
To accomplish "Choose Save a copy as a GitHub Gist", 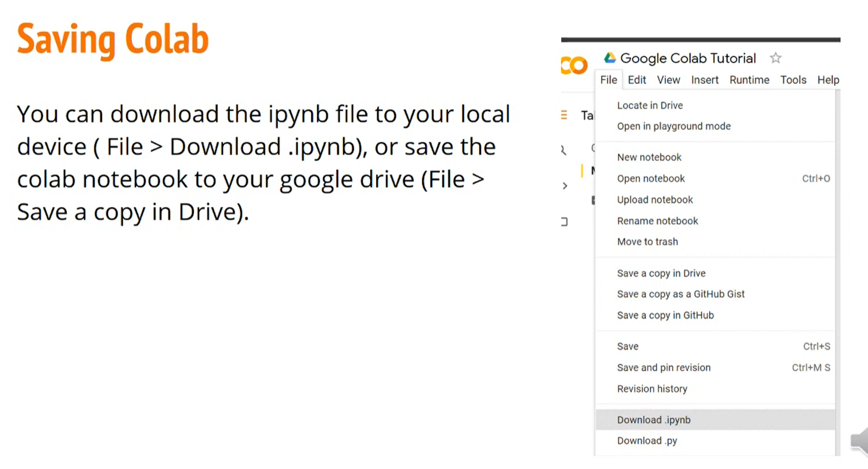I will coord(681,294).
